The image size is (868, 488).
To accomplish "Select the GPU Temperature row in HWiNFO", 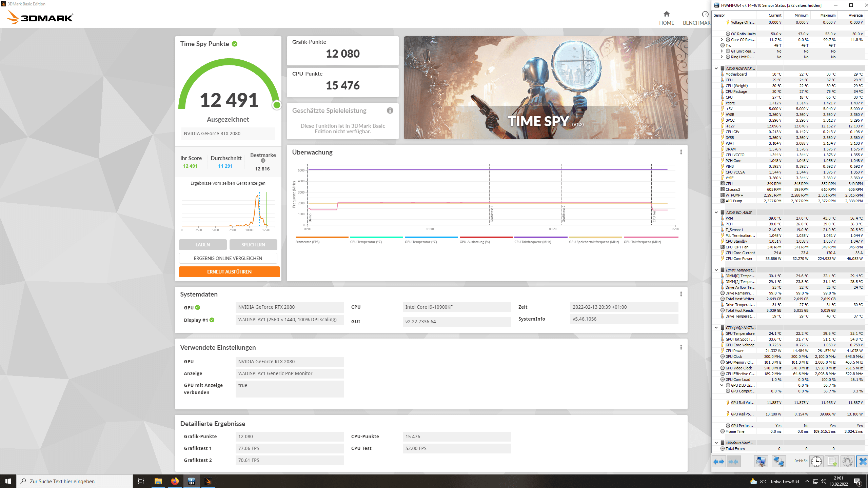I will tap(788, 333).
